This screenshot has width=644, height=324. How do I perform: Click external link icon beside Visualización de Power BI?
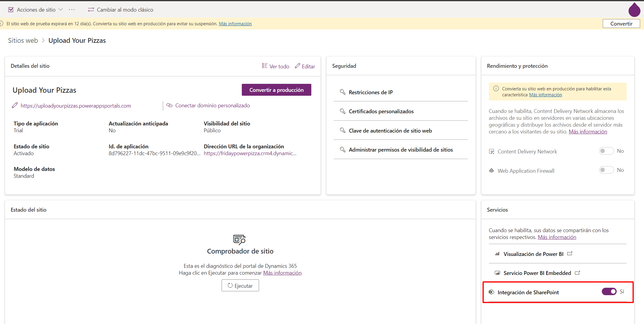(570, 254)
